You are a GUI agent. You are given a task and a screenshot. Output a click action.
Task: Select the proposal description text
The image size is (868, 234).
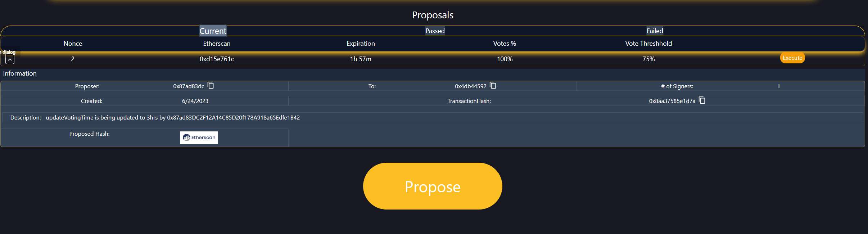173,118
